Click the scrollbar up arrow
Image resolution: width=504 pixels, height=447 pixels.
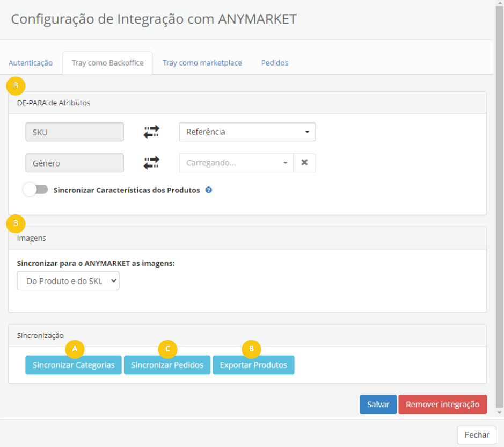[x=499, y=3]
